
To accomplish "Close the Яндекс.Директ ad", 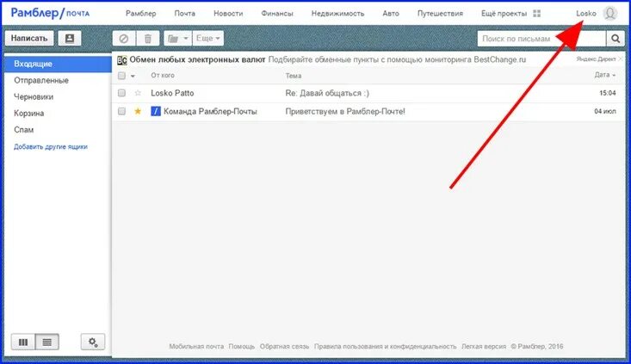I will coord(621,59).
